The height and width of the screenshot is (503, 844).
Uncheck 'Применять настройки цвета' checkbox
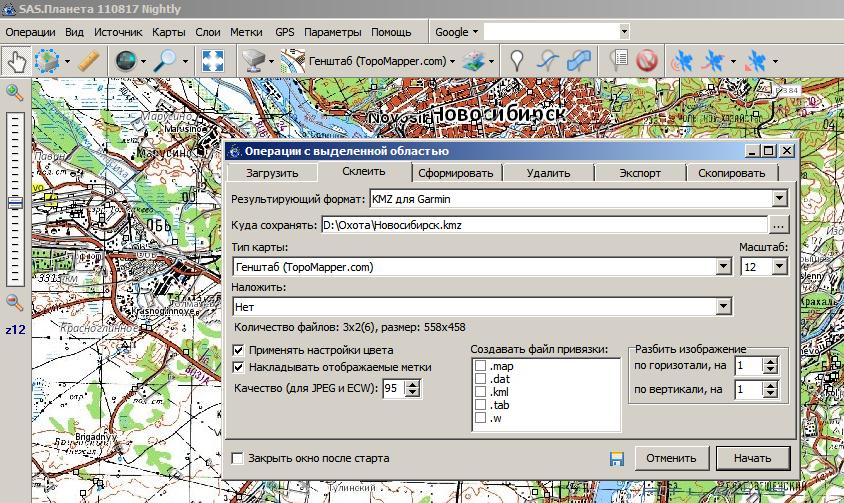(238, 350)
